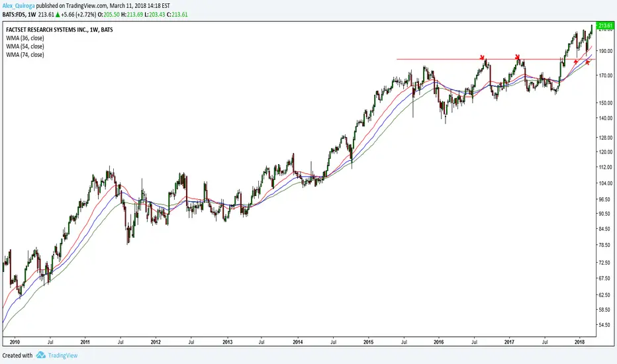Screen dimensions: 617x364
Task: Open the TradingView text link
Action: [x=63, y=355]
